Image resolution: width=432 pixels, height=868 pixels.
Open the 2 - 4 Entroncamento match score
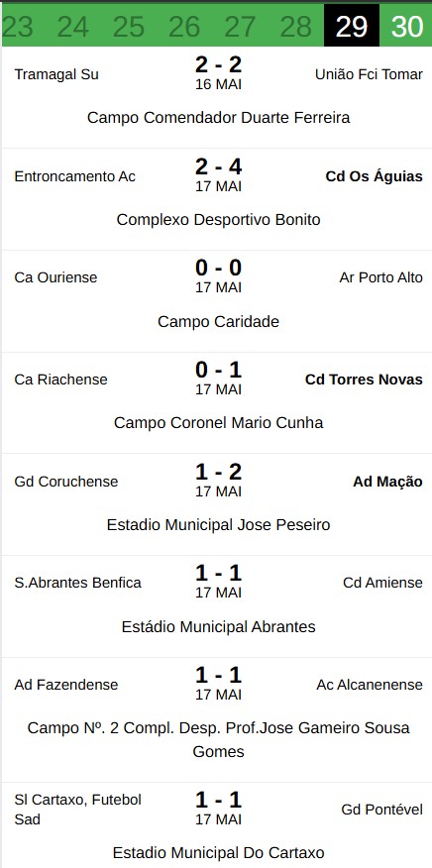[218, 166]
